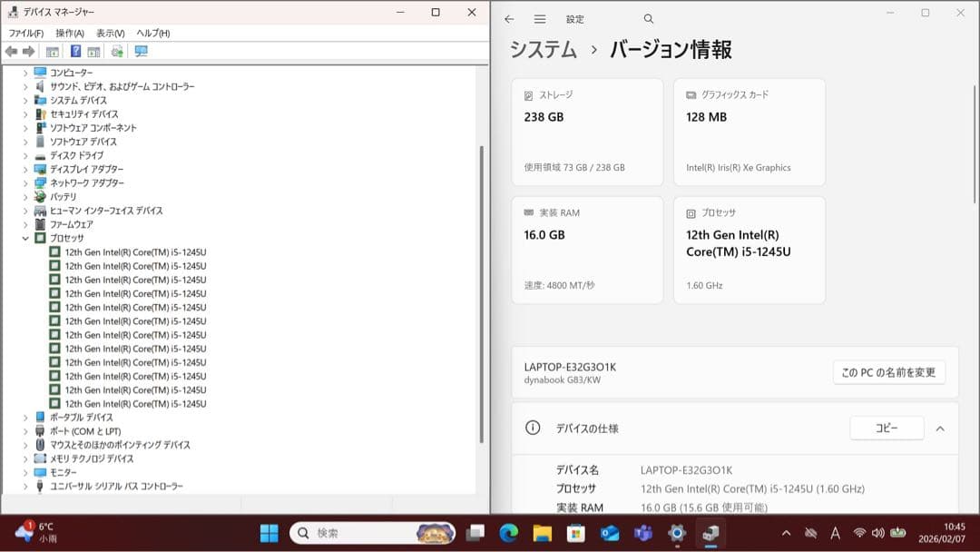Screen dimensions: 980x552
Task: Click the back arrow in Device Manager toolbar
Action: pos(10,52)
